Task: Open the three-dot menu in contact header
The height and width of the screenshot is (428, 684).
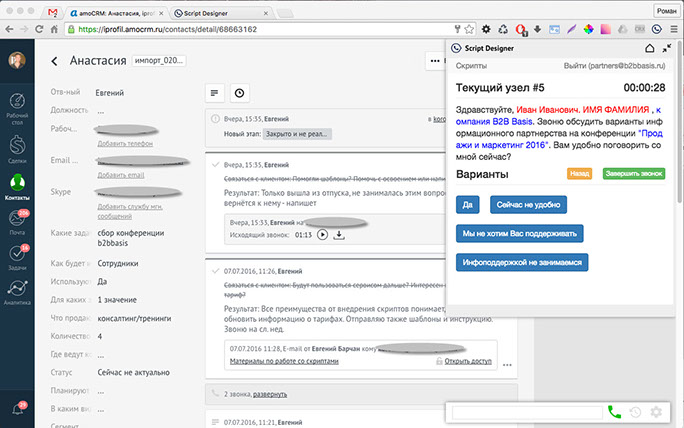Action: [434, 62]
